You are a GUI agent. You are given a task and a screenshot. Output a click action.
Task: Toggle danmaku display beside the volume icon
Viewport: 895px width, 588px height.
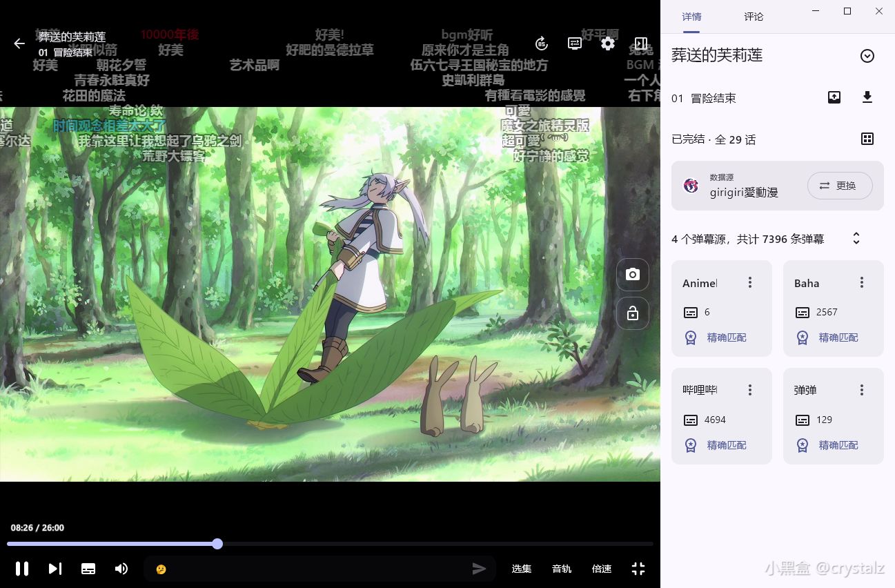[x=88, y=569]
